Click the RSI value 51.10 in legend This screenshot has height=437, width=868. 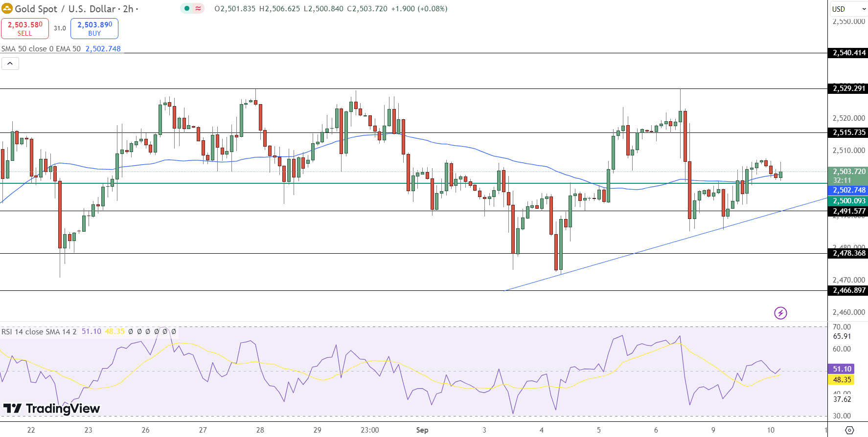91,331
